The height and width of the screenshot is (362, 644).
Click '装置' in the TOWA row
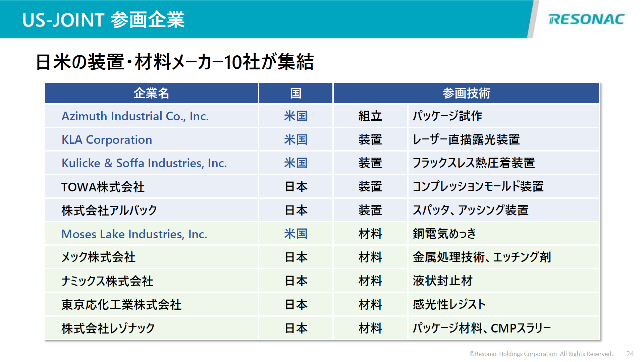click(370, 187)
